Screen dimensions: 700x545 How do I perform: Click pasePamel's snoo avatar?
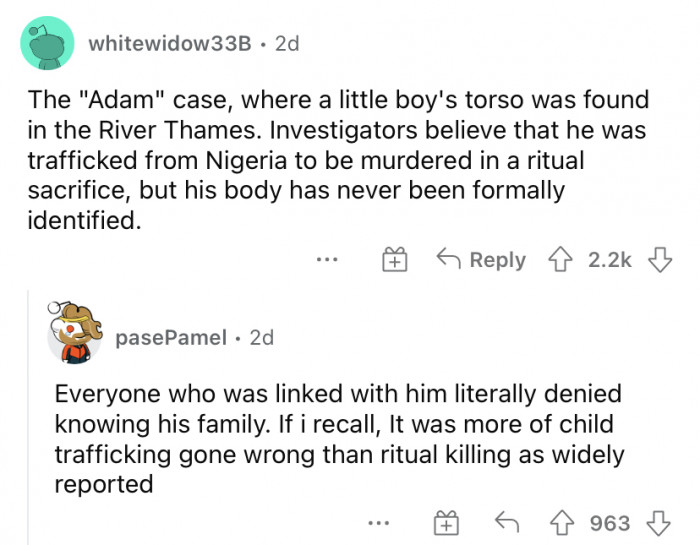point(74,333)
